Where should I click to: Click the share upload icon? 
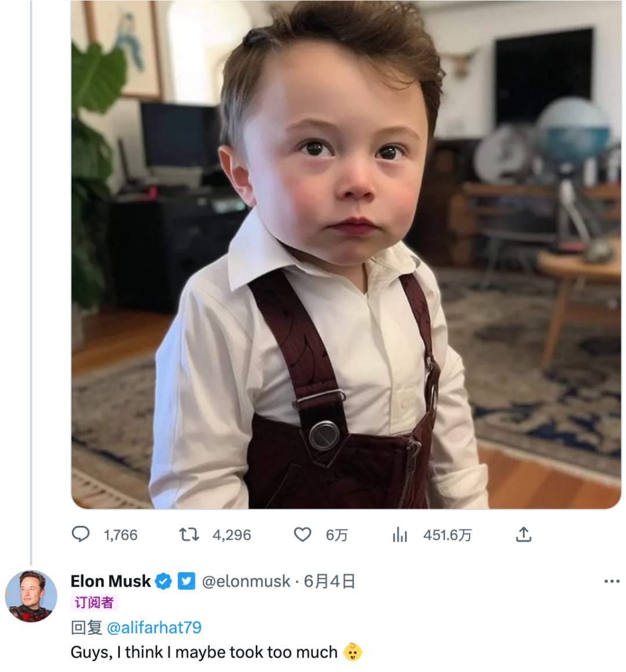tap(523, 534)
